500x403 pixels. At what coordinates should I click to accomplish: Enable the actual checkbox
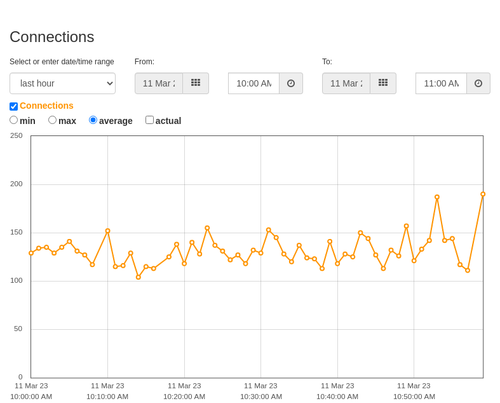click(x=149, y=120)
